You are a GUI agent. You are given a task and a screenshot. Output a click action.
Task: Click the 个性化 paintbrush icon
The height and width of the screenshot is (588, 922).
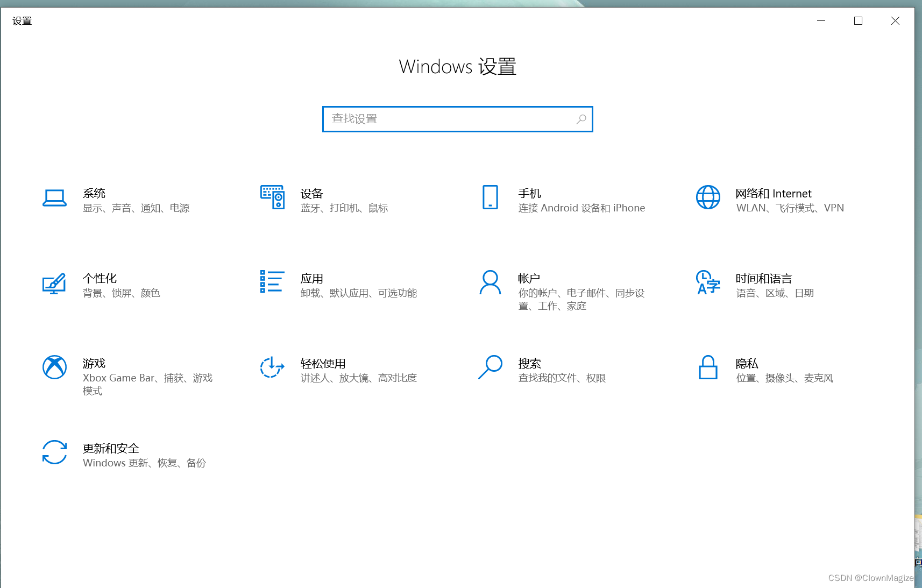click(x=54, y=283)
